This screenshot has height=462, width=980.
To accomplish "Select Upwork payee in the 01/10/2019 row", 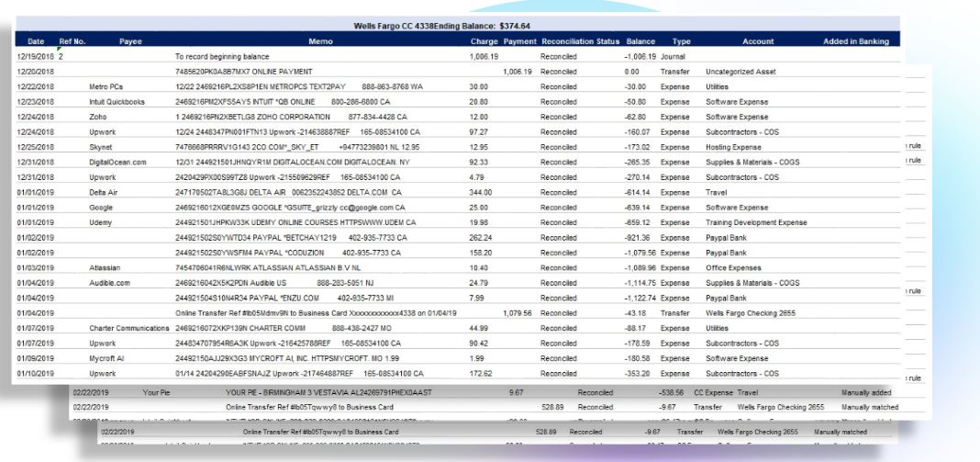I will pos(102,373).
